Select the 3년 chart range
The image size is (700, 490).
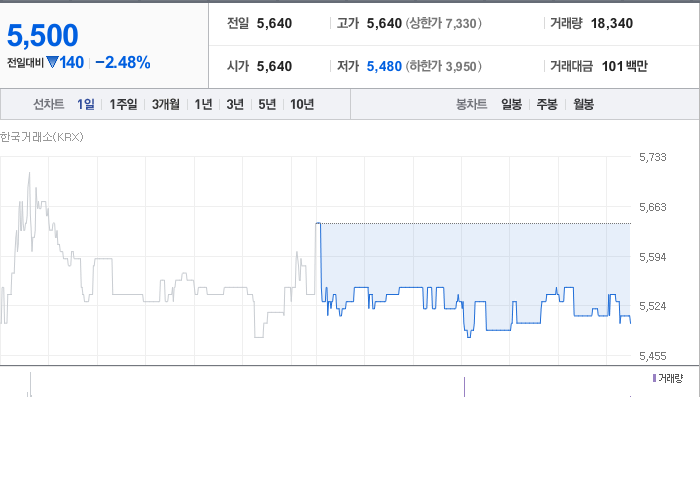pyautogui.click(x=235, y=104)
